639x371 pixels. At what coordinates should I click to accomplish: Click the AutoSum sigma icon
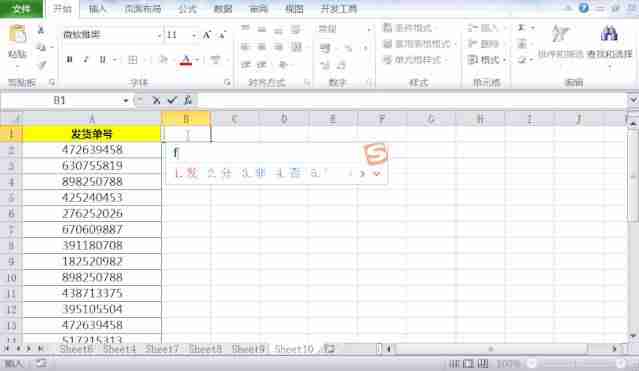click(522, 28)
